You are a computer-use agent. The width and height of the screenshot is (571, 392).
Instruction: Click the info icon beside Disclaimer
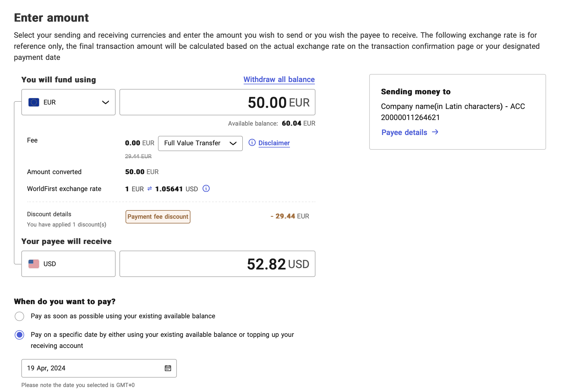click(252, 142)
